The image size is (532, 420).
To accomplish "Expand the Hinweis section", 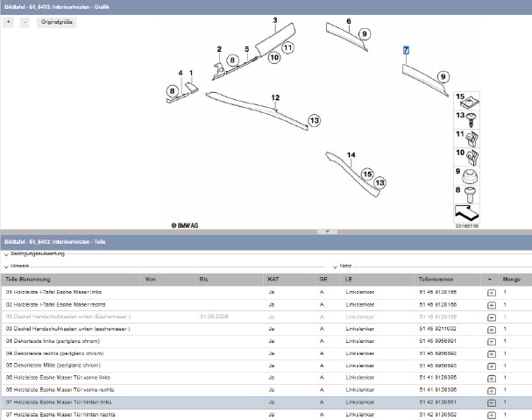I will pos(6,267).
